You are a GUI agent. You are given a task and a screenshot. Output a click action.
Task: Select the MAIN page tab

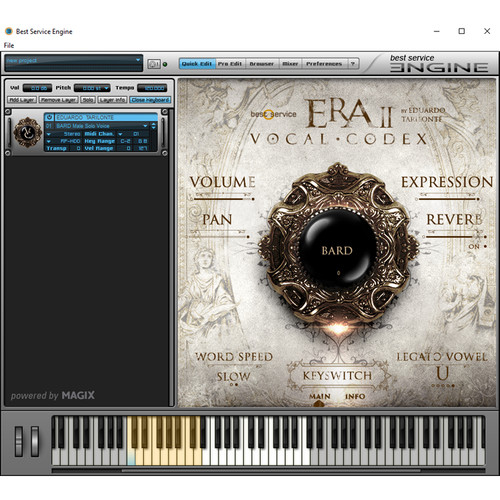[320, 396]
